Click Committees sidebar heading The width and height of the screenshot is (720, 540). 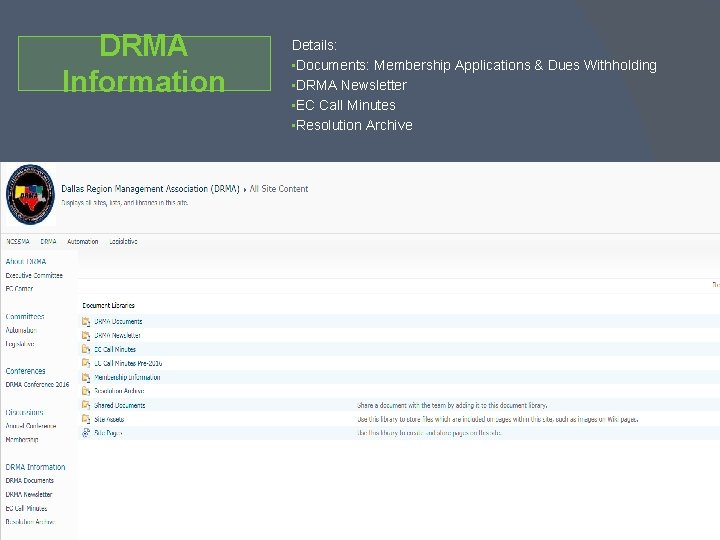(x=25, y=316)
